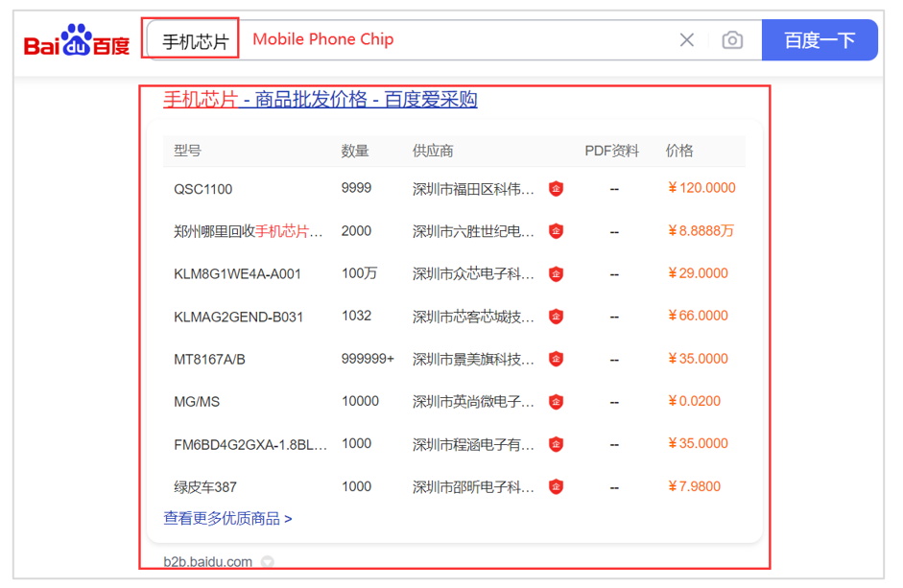The height and width of the screenshot is (588, 903).
Task: Select product 郑州哪里回收手机芯片
Action: tap(249, 231)
